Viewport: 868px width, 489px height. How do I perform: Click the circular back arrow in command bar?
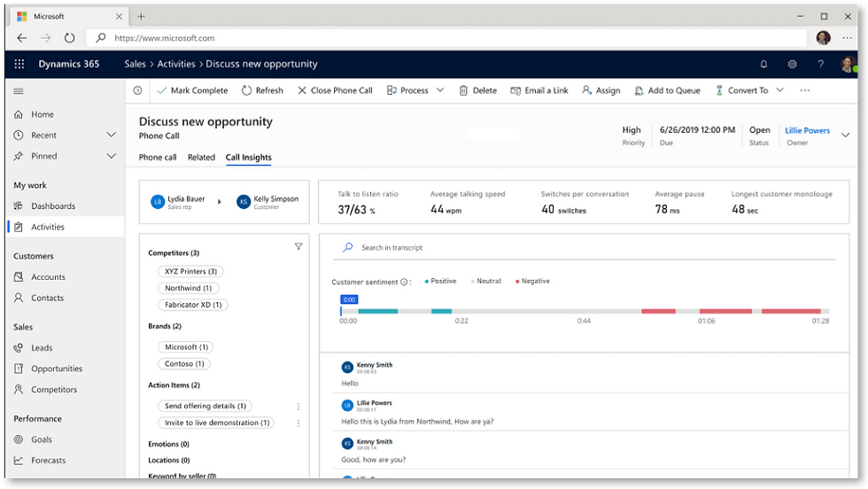[x=138, y=90]
